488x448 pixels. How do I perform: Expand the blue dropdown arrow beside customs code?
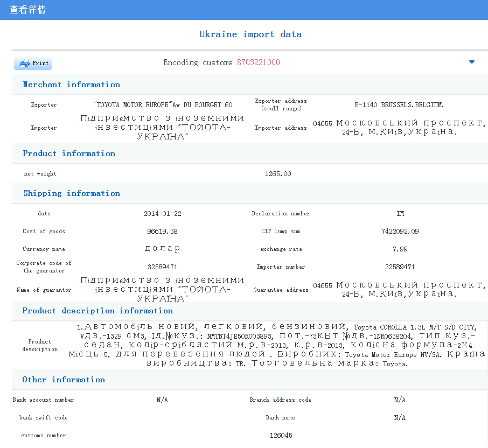pos(471,62)
